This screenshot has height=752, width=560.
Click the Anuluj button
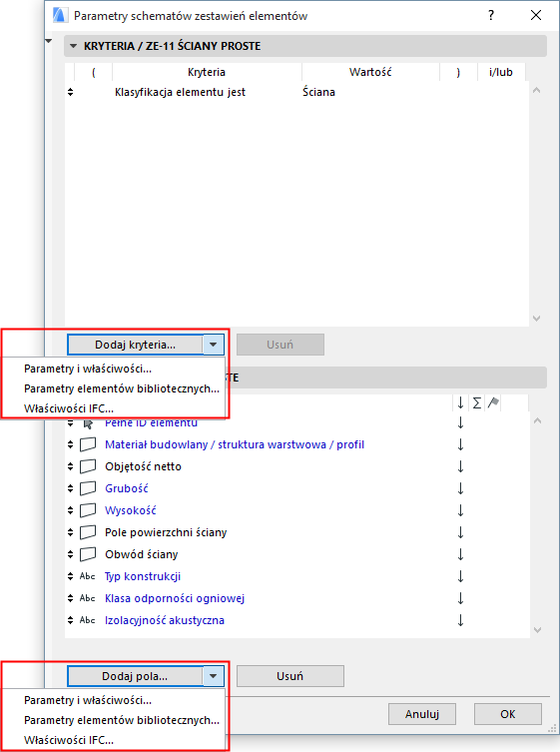(x=422, y=714)
